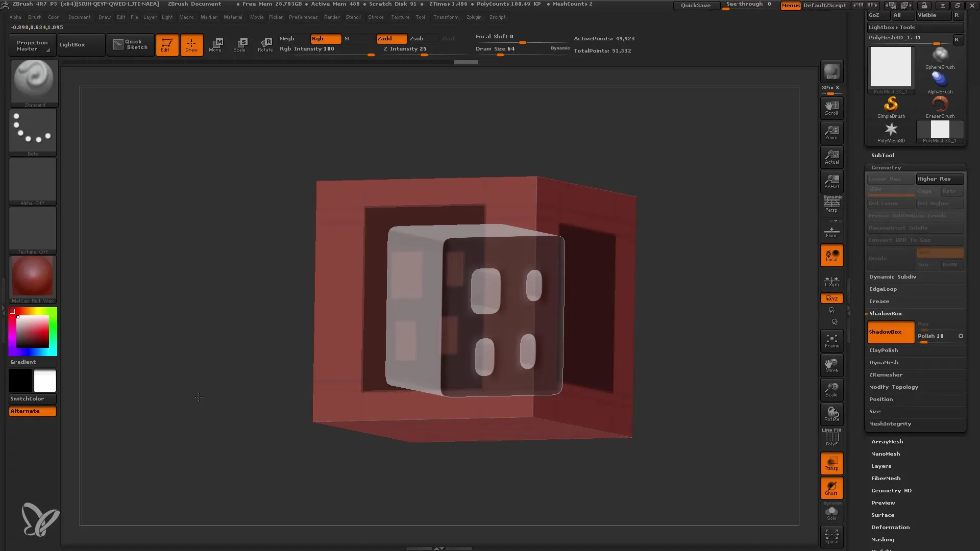Toggle Zadd mode

(x=391, y=39)
